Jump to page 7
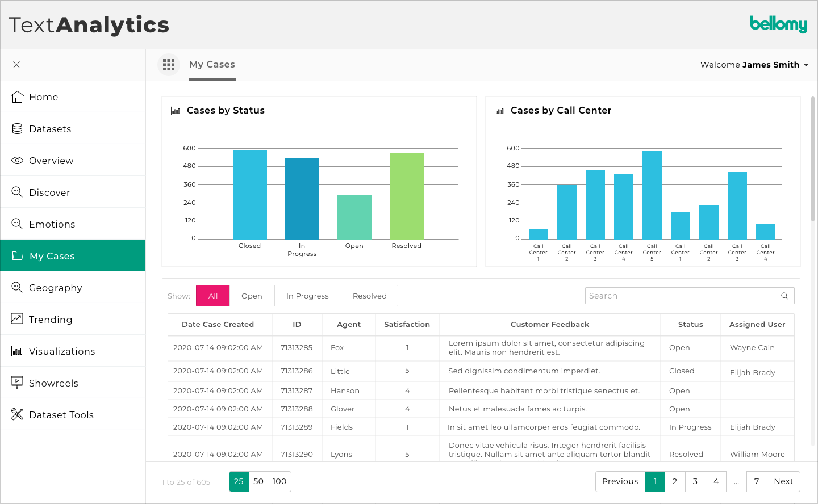Viewport: 818px width, 504px height. click(757, 481)
